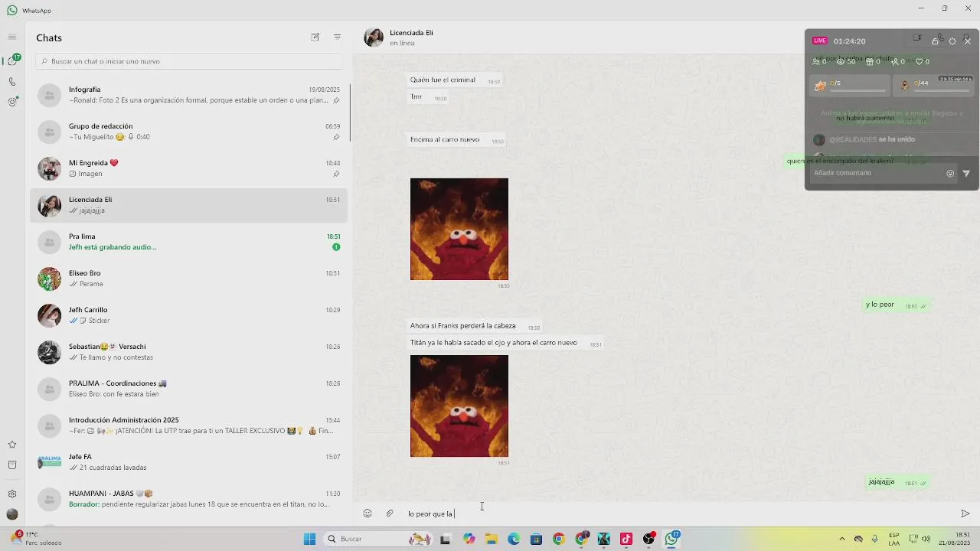Click the camera icon in LIVE overlay
This screenshot has width=980, height=551.
coord(917,38)
